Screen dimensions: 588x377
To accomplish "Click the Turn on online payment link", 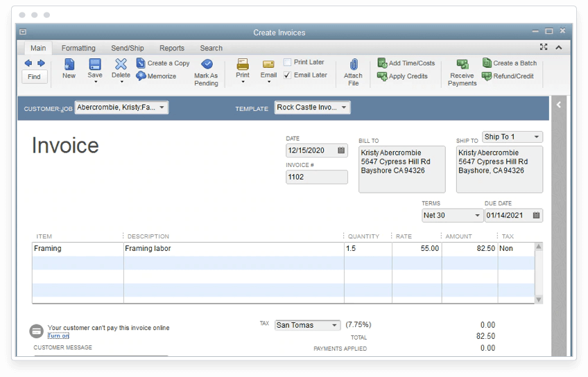I will [58, 335].
